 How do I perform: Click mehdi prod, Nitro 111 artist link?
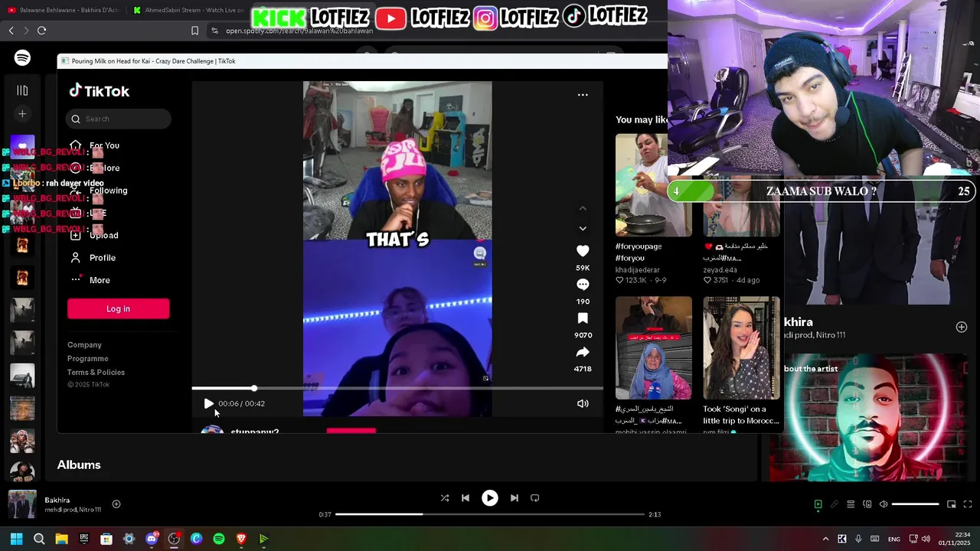pyautogui.click(x=73, y=510)
